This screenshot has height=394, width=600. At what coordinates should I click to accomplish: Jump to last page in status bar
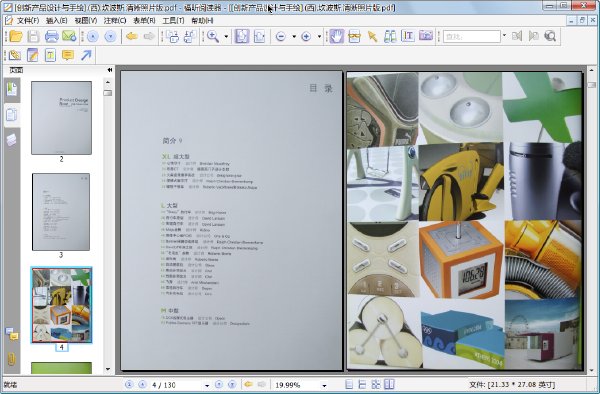(x=232, y=384)
